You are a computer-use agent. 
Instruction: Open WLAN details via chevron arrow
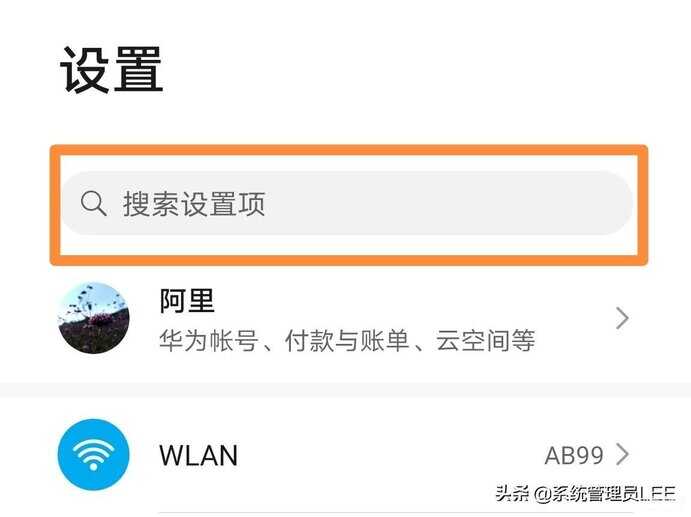click(622, 454)
